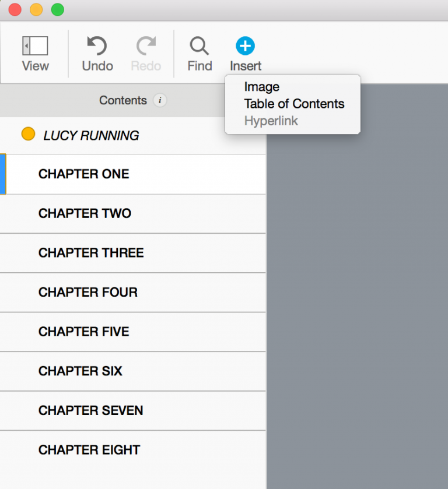
Task: Click the yellow status dot by LUCY RUNNING
Action: (28, 133)
